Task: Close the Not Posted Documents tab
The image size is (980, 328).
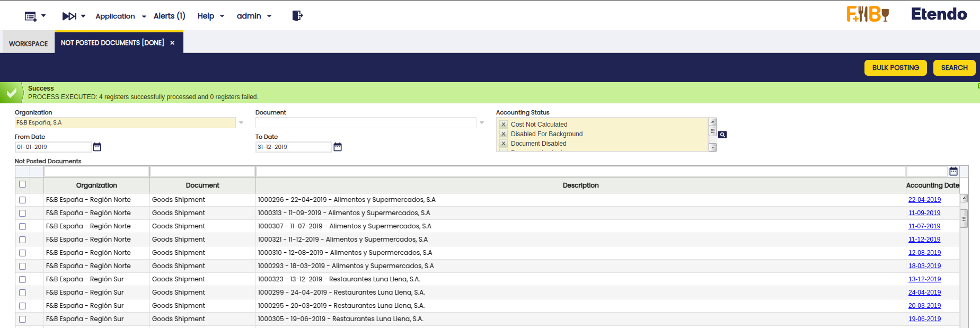Action: click(172, 43)
